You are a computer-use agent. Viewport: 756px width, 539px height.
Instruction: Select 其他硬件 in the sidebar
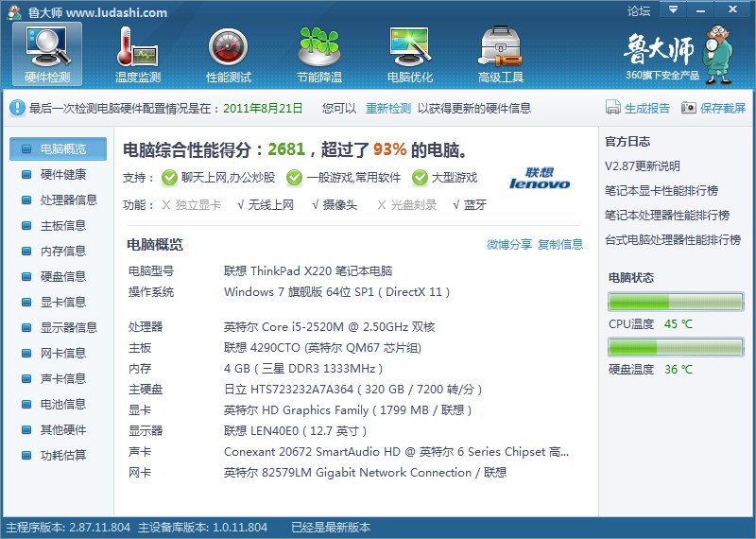[58, 430]
